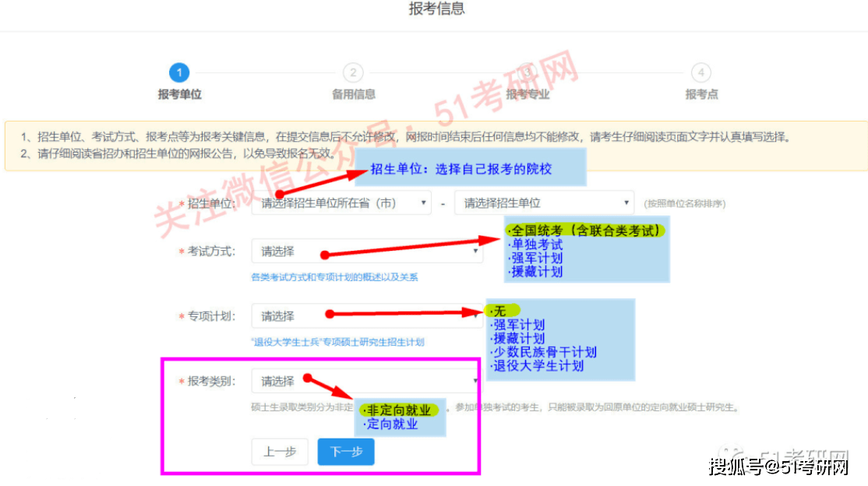Viewport: 868px width, 486px height.
Task: Open the 报考类别 dropdown
Action: coord(367,381)
